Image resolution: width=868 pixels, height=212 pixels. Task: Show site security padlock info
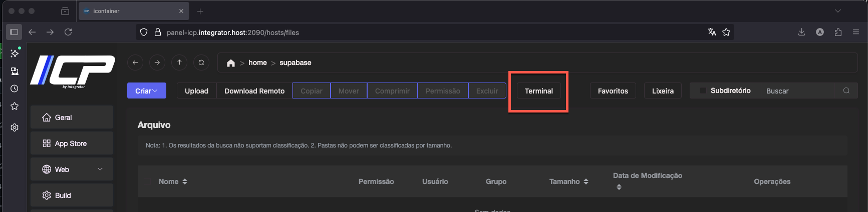tap(157, 32)
